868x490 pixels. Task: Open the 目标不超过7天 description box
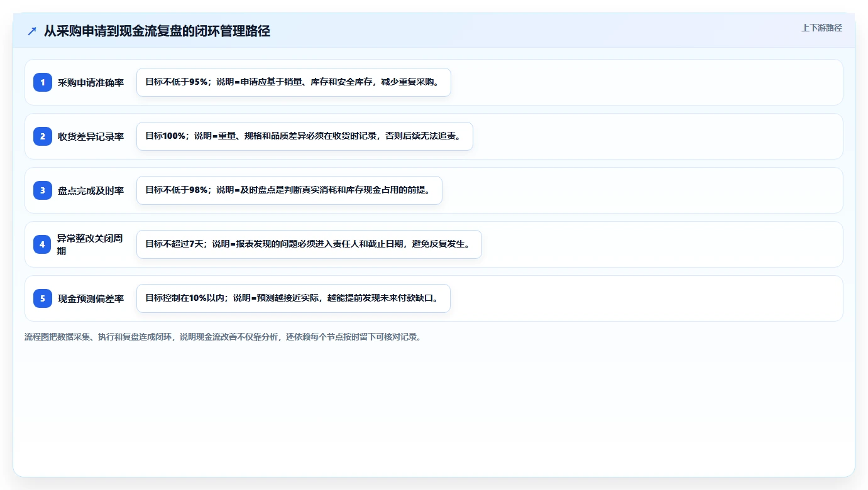pos(309,244)
